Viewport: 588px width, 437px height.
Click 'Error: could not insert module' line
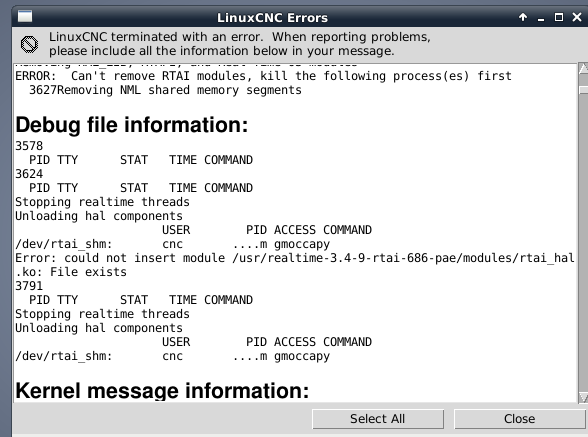tap(295, 258)
